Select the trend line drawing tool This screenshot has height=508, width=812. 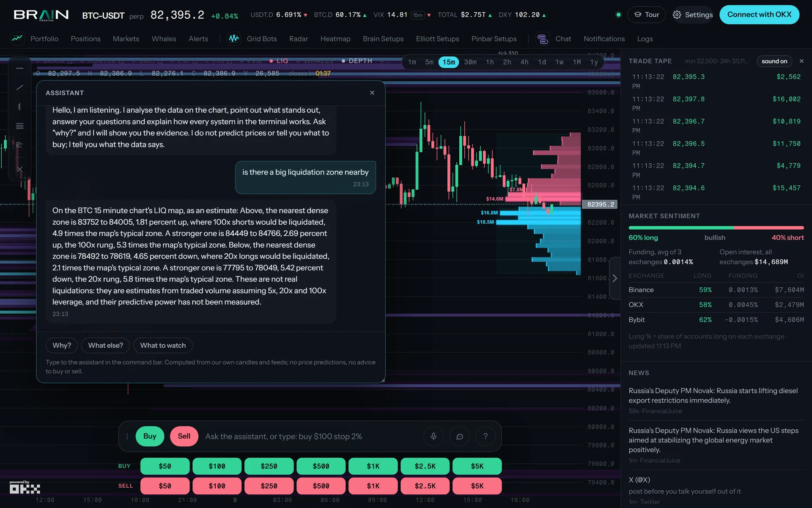pyautogui.click(x=19, y=87)
